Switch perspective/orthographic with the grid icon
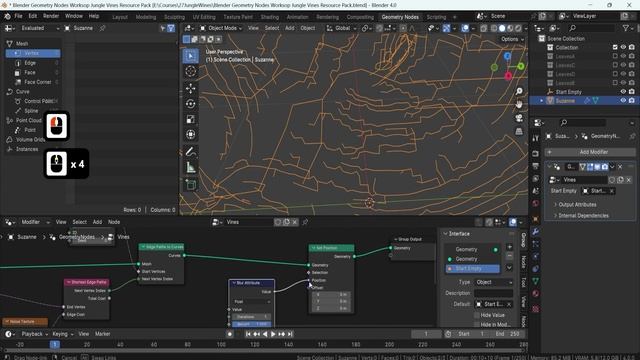640x360 pixels. click(x=519, y=131)
